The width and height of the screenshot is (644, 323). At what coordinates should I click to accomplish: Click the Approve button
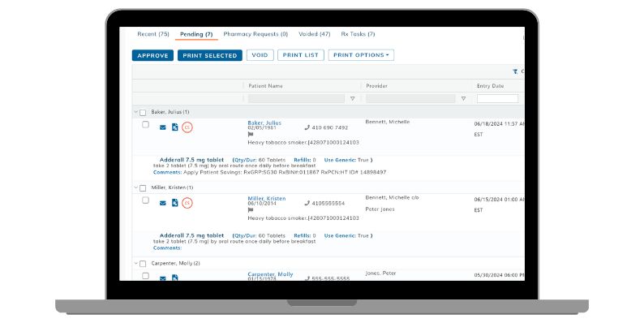pyautogui.click(x=152, y=55)
